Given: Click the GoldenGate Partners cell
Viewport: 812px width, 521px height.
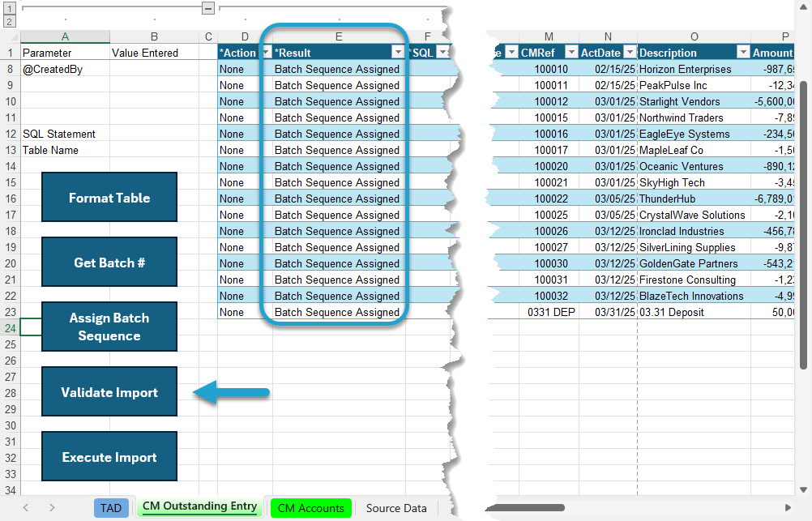Looking at the screenshot, I should tap(694, 263).
